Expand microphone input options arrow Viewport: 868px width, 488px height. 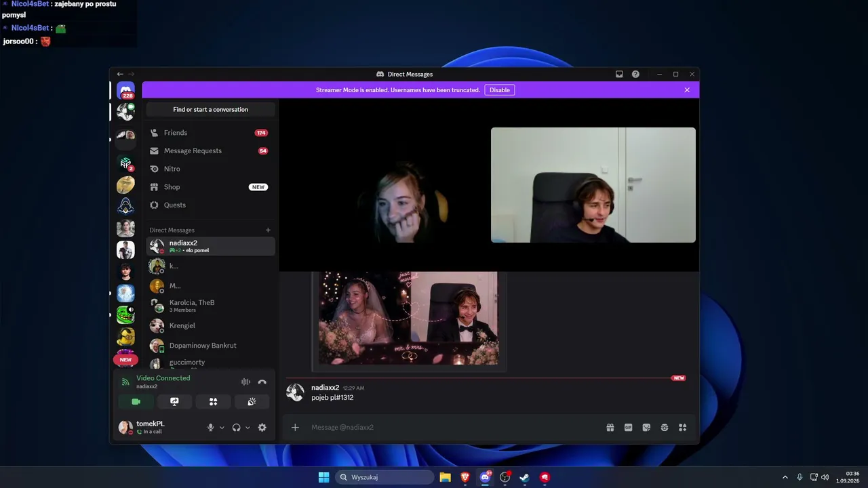click(222, 428)
